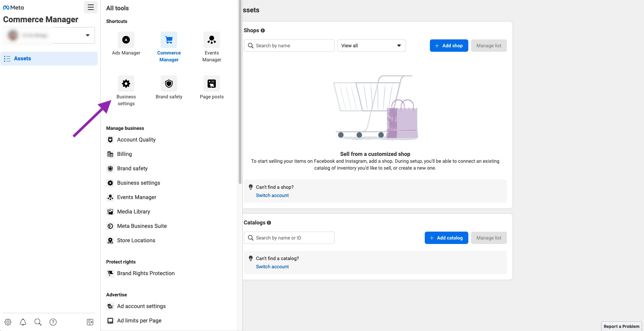Open Business settings under Manage business
The image size is (644, 331).
click(138, 183)
